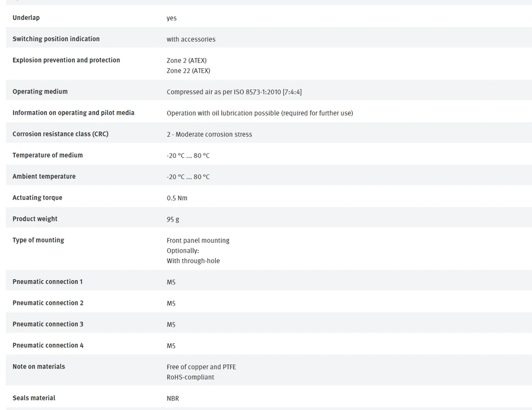Viewport: 532px width, 410px height.
Task: Click the NBR seals material value
Action: pyautogui.click(x=173, y=398)
